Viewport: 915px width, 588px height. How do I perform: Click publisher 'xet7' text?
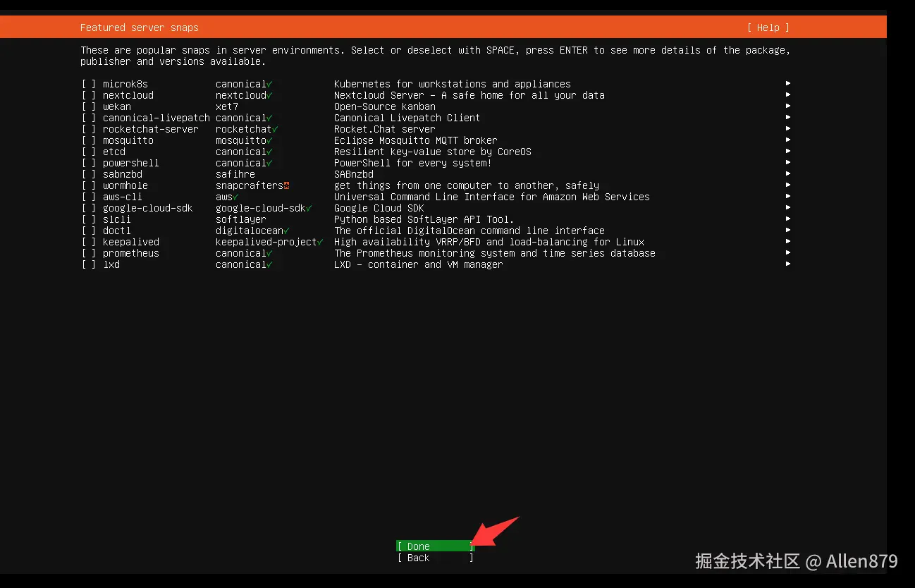[227, 106]
